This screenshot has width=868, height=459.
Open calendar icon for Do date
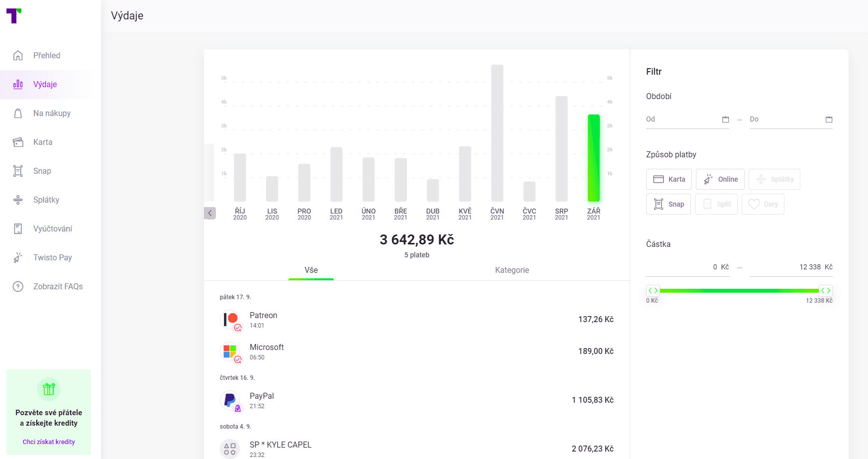point(829,119)
